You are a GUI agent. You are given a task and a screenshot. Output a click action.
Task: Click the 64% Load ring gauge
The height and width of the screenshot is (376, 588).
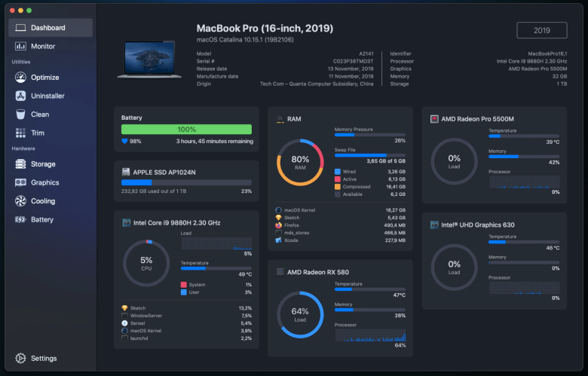click(300, 315)
